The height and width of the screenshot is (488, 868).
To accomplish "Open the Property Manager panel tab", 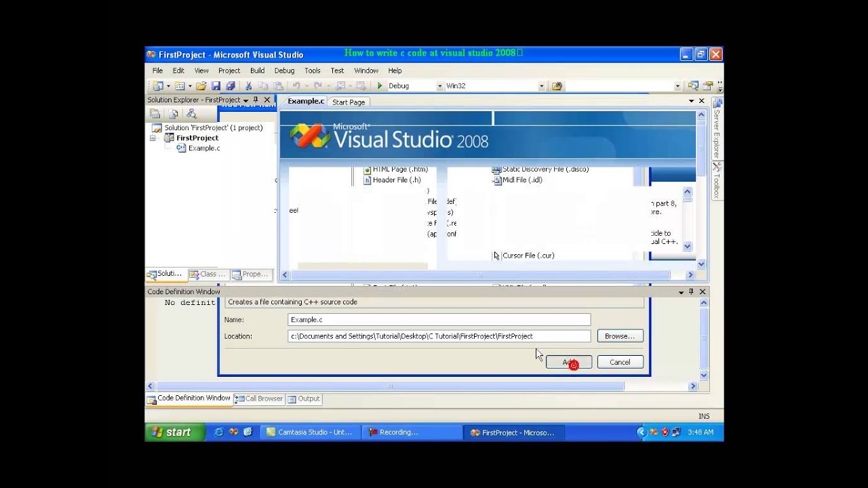I will coord(250,274).
